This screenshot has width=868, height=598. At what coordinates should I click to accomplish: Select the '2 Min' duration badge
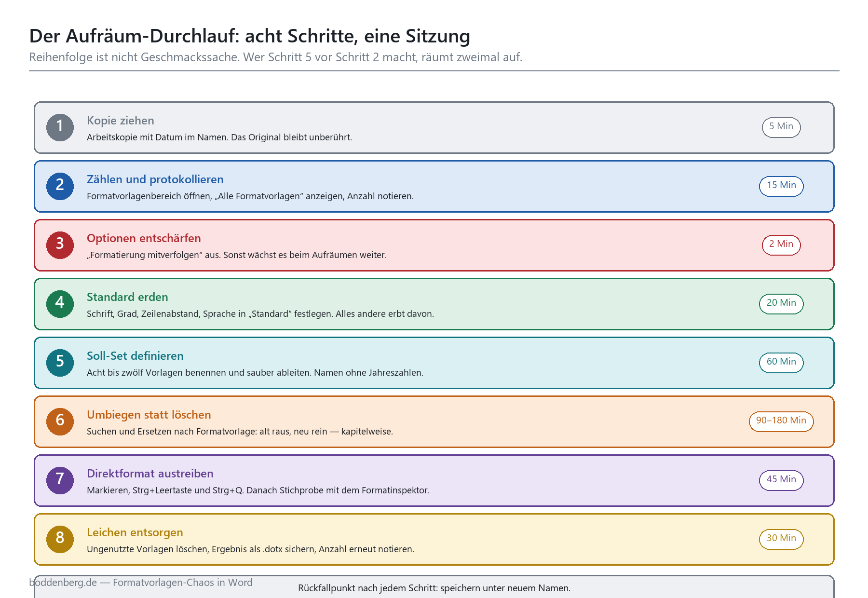coord(781,245)
